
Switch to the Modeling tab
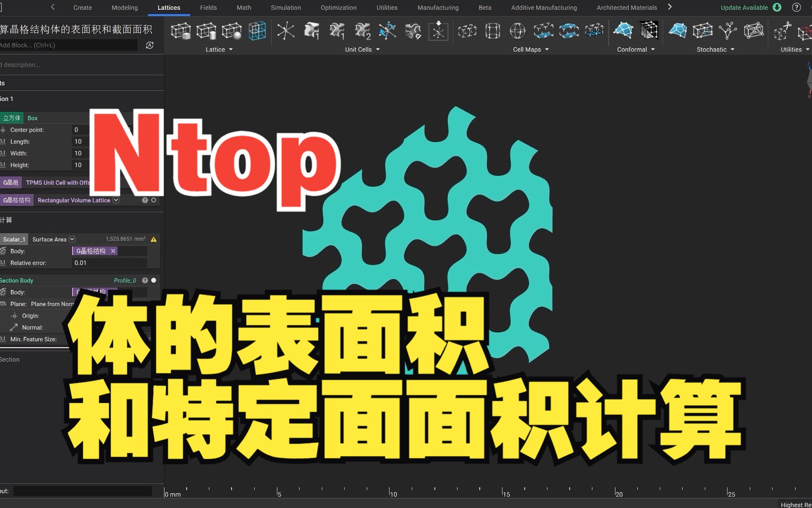coord(125,8)
